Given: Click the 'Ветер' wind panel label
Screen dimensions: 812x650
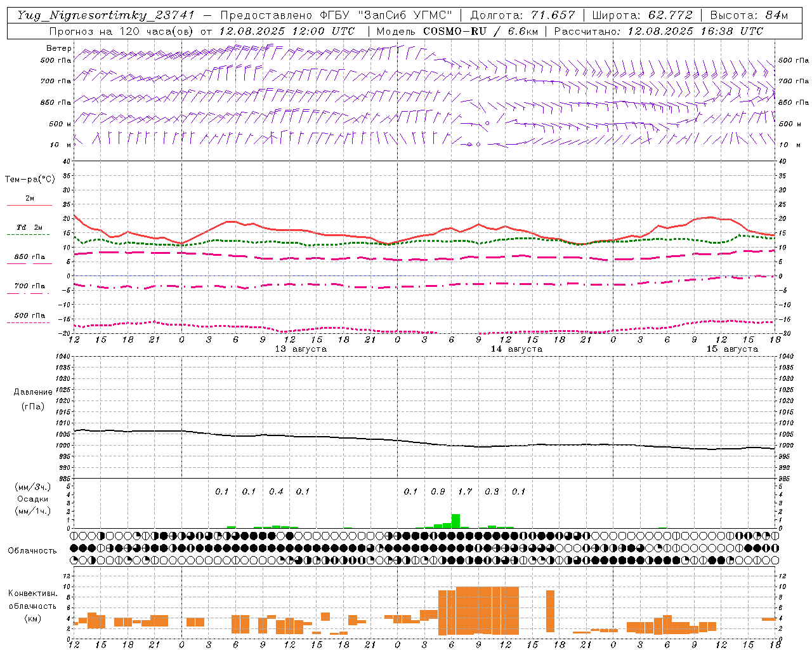Looking at the screenshot, I should (59, 48).
